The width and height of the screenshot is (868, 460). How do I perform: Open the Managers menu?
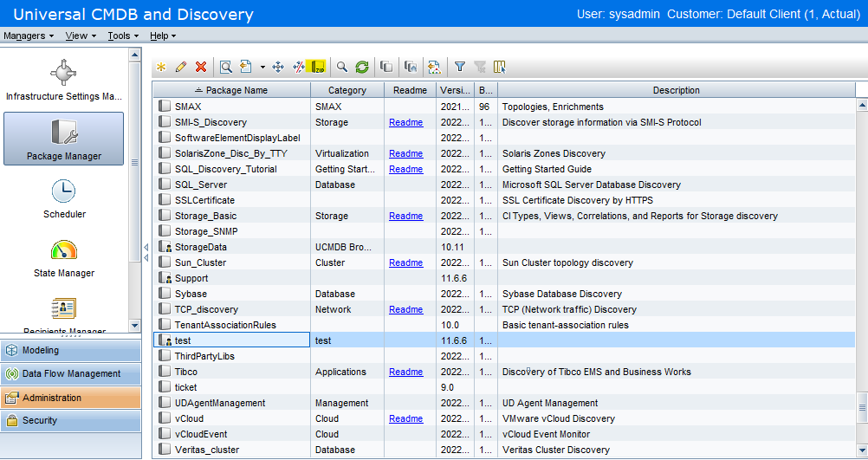(29, 36)
